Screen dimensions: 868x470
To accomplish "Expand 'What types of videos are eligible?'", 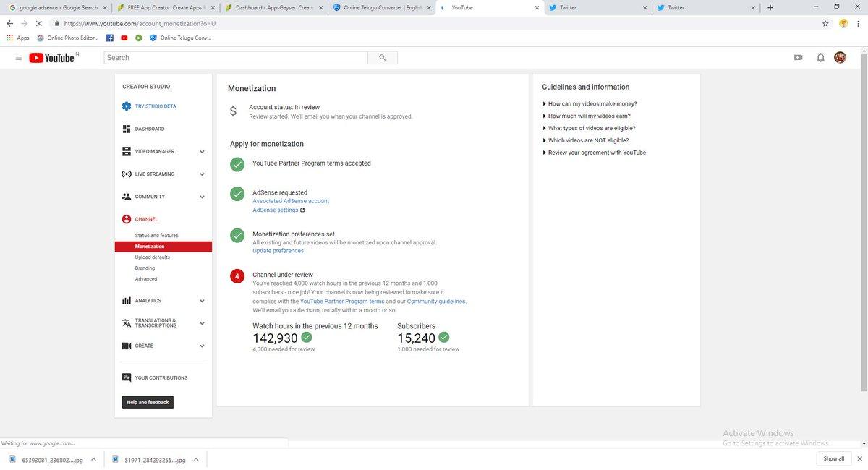I will 589,128.
